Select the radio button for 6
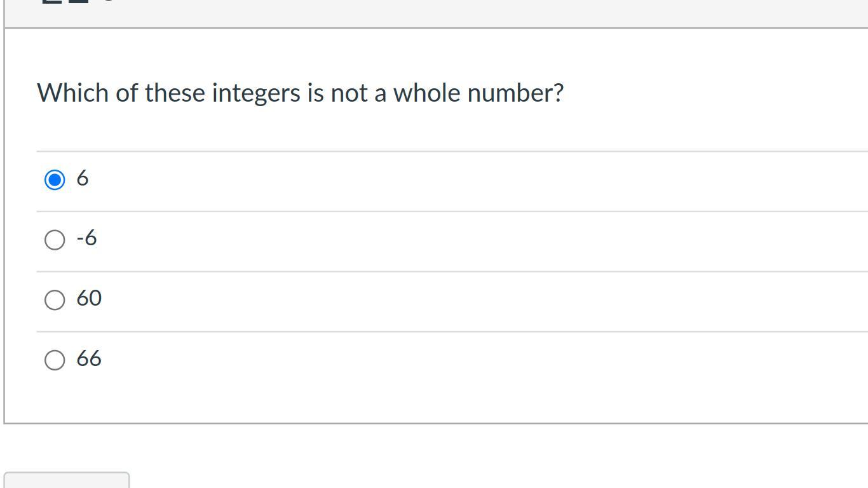868x488 pixels. click(55, 180)
